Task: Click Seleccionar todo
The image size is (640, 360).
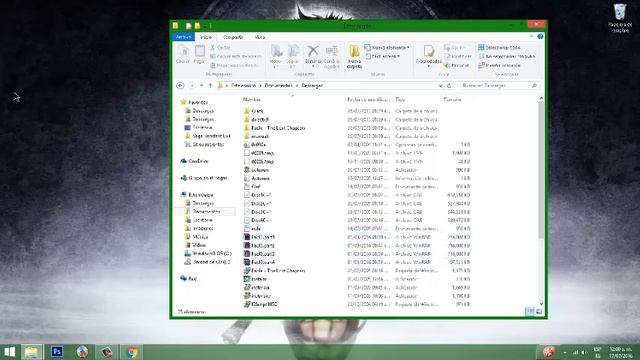Action: click(499, 47)
